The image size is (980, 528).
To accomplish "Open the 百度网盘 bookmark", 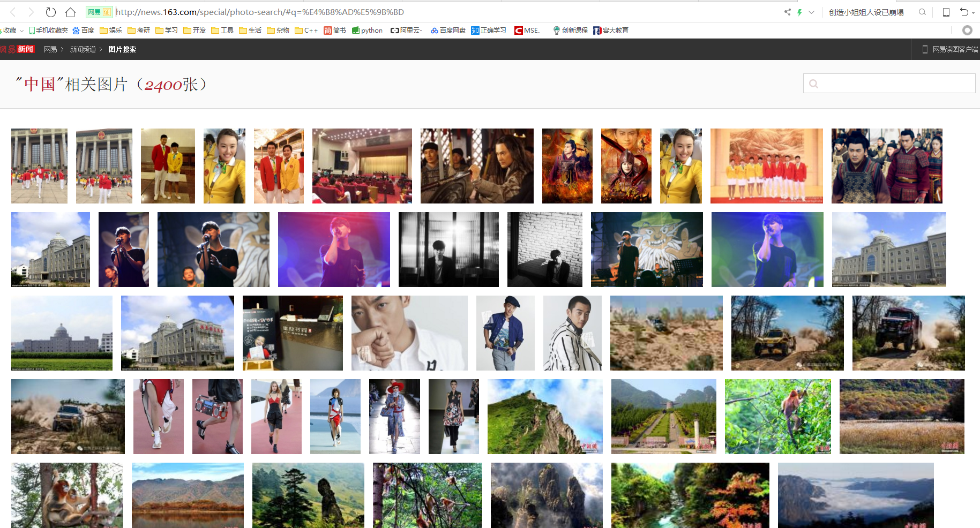I will (x=448, y=31).
